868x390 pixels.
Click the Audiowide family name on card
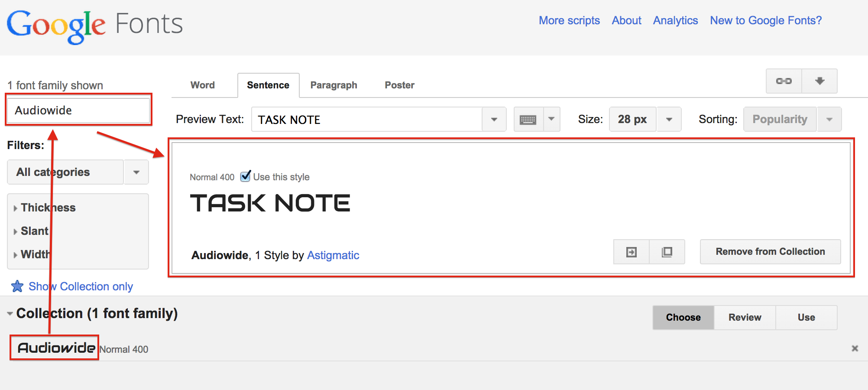click(x=220, y=255)
